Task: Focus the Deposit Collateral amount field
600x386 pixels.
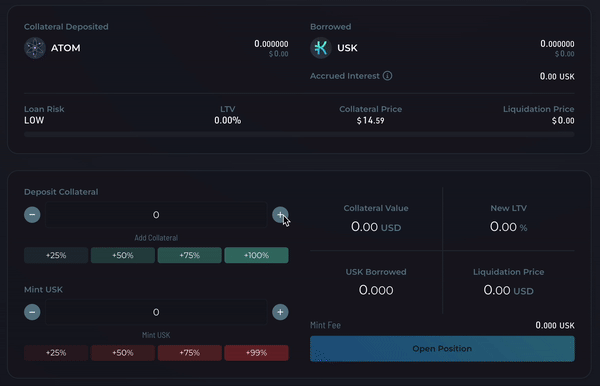Action: [x=156, y=215]
